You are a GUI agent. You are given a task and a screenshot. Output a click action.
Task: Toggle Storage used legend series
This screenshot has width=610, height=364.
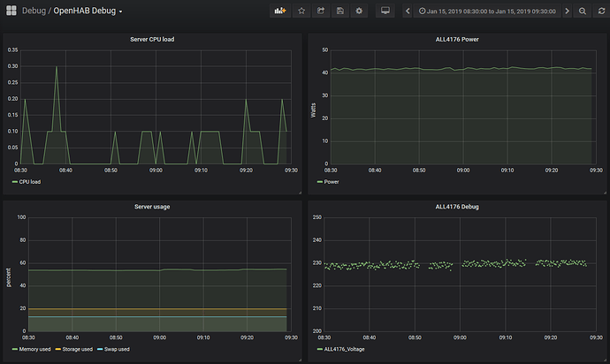[78, 349]
